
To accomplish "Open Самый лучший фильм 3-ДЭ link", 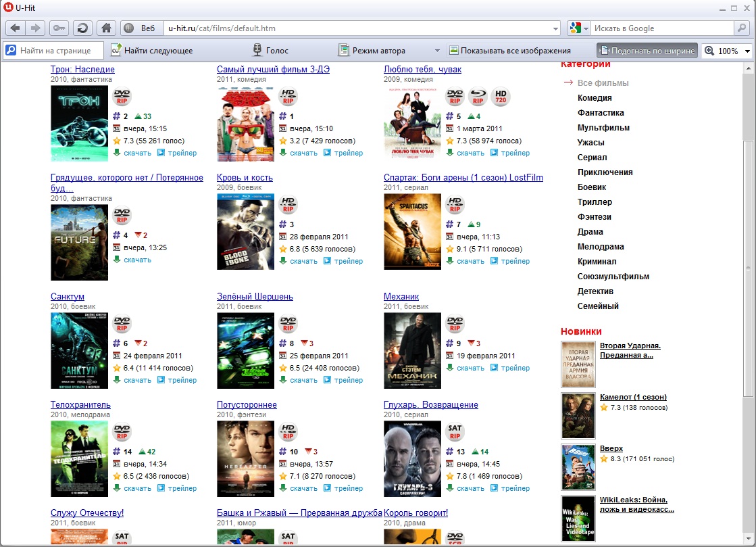I will coord(273,69).
